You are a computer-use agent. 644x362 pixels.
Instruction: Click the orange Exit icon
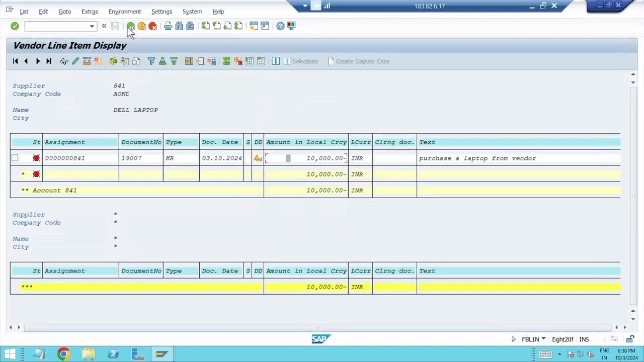(x=141, y=26)
